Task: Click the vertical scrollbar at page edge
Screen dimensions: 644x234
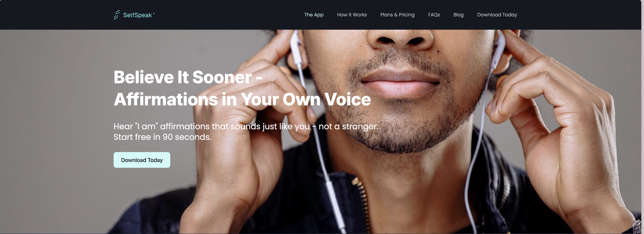Action: pos(642,117)
